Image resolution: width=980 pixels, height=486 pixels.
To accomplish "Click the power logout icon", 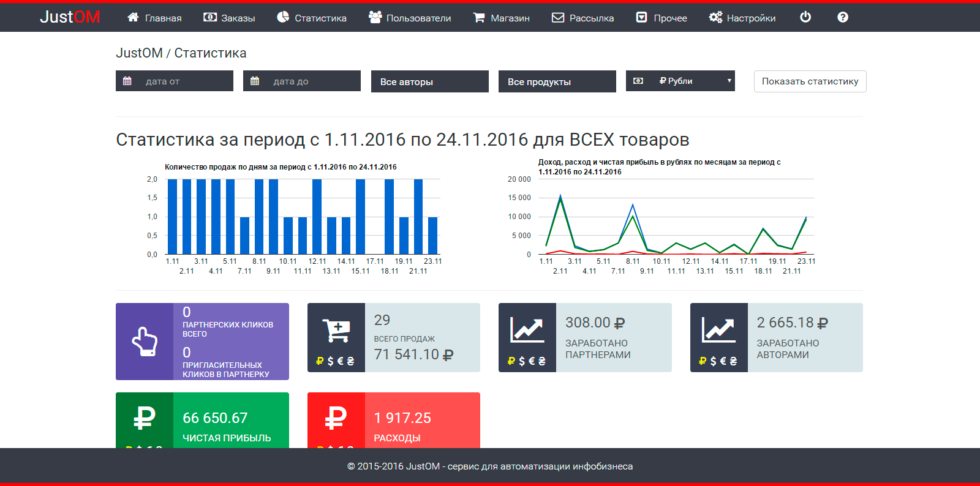I will [x=805, y=17].
